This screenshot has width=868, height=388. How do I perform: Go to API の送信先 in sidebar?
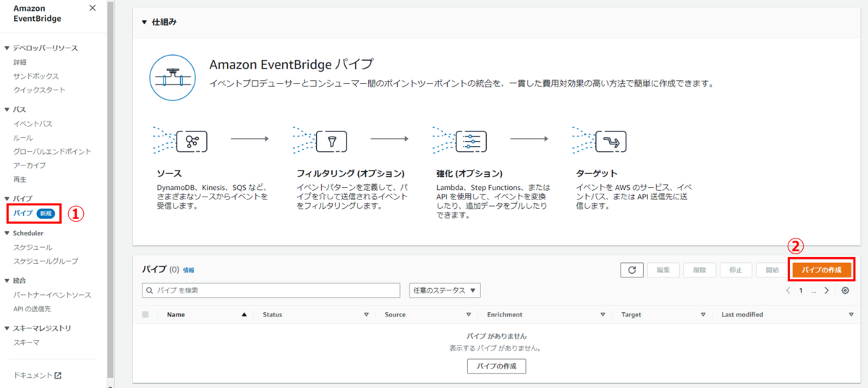click(x=32, y=309)
